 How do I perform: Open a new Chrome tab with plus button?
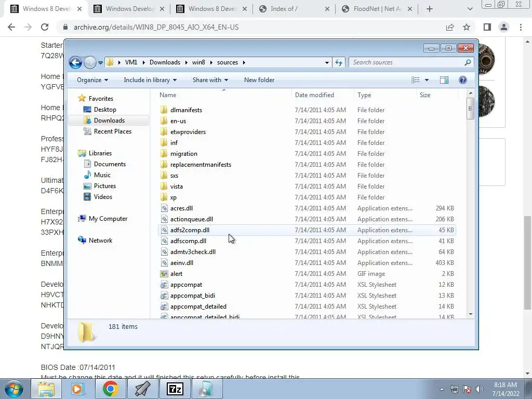(430, 9)
